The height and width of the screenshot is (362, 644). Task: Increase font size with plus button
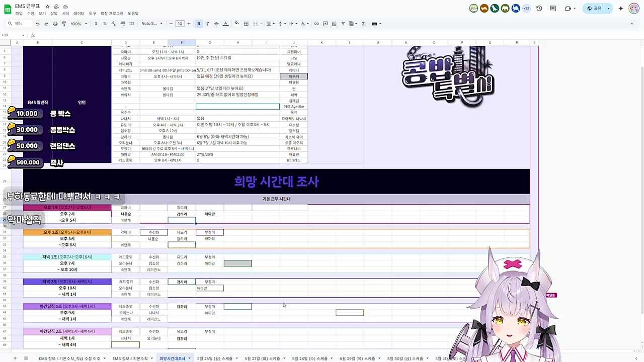[x=189, y=24]
